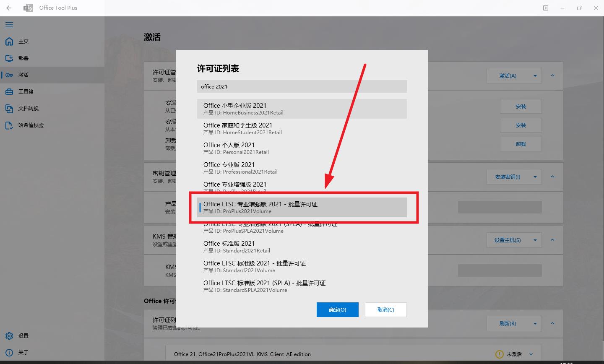Open the 设置主机(S) dropdown
Screen dimensions: 604x364
point(535,240)
